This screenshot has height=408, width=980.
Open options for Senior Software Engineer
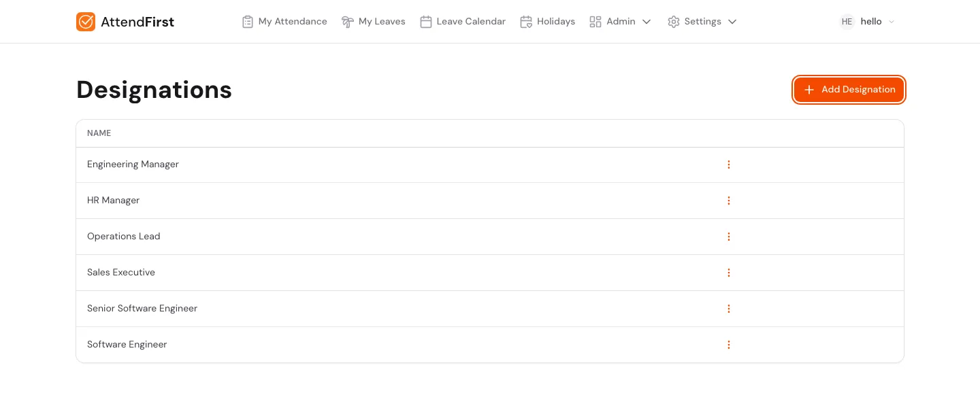pos(729,309)
